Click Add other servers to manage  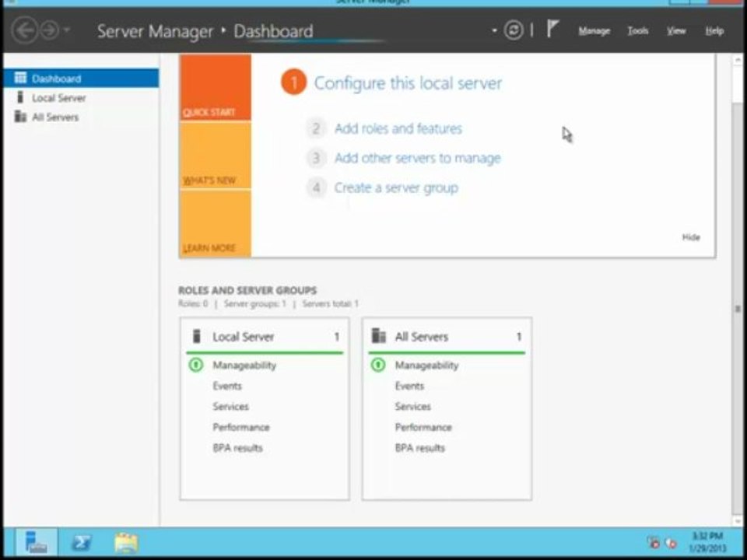pyautogui.click(x=418, y=158)
